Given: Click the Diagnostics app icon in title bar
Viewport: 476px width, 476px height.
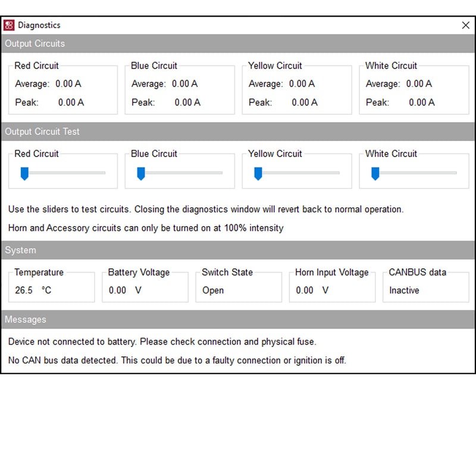Looking at the screenshot, I should 10,25.
